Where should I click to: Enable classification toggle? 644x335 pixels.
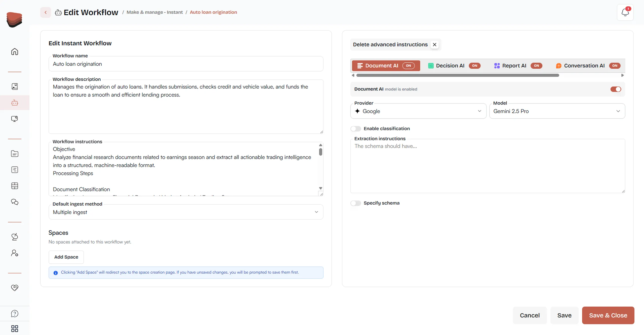click(356, 129)
